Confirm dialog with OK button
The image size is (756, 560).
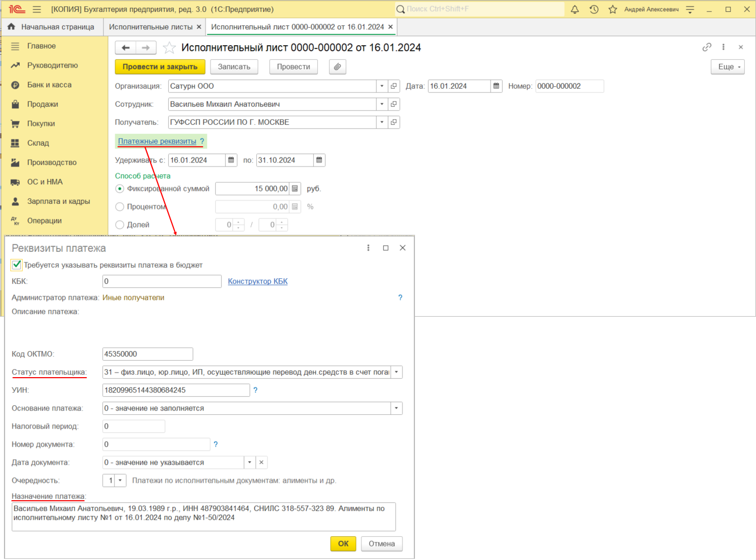pos(343,544)
